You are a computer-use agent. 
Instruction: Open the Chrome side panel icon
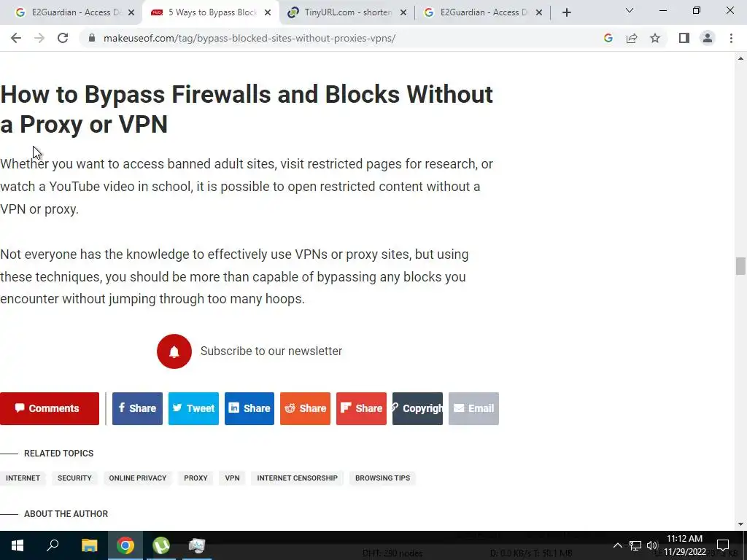click(x=684, y=38)
